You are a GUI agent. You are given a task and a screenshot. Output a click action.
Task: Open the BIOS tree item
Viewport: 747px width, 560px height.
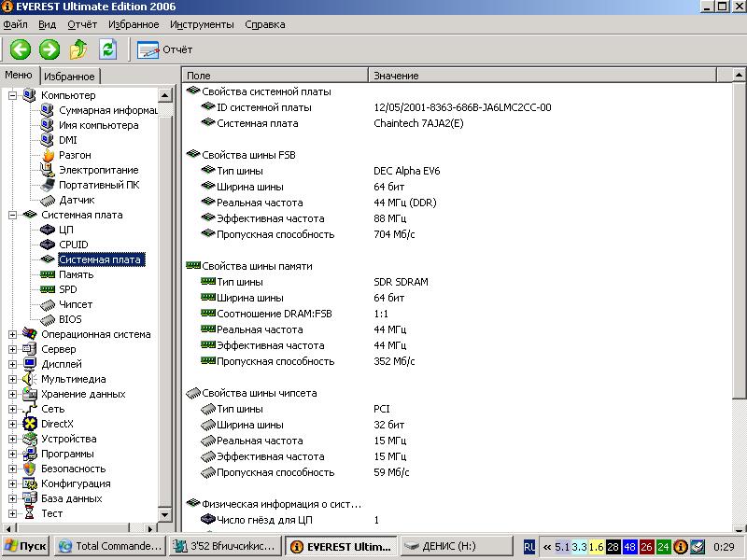[x=70, y=319]
